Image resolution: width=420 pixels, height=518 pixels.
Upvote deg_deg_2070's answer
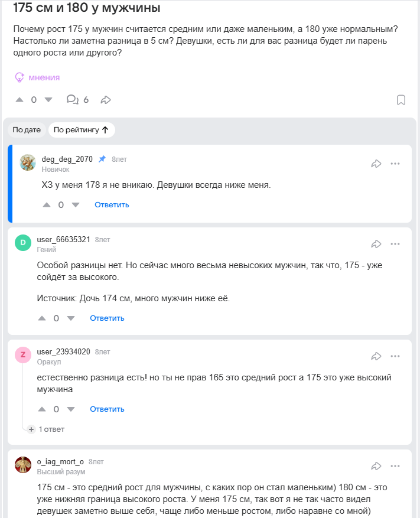pyautogui.click(x=47, y=205)
